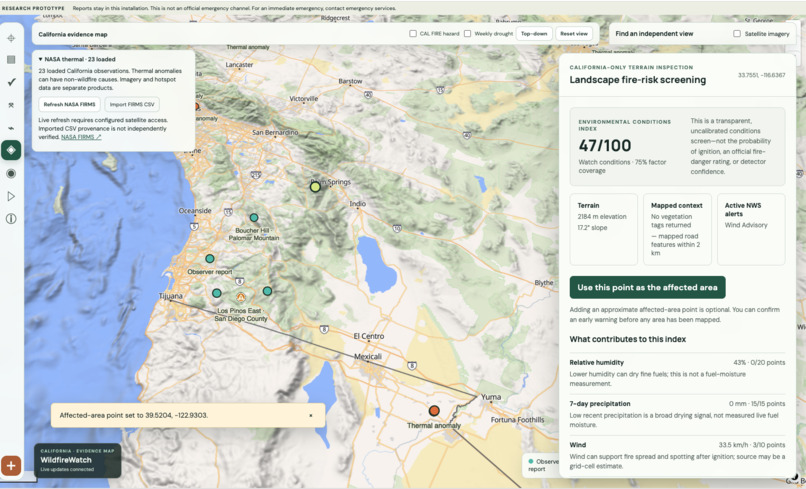Click Import FIRMS CSV button

tap(132, 104)
